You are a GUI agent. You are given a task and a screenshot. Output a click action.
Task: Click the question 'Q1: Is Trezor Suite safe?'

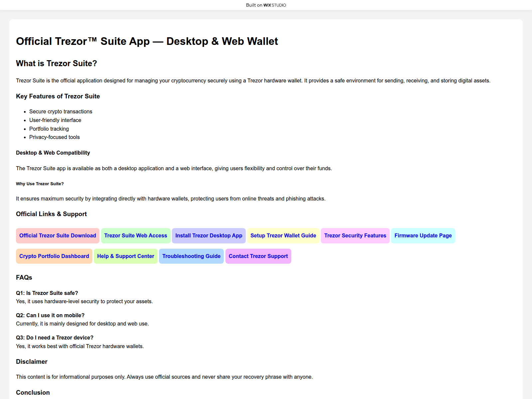pyautogui.click(x=47, y=293)
